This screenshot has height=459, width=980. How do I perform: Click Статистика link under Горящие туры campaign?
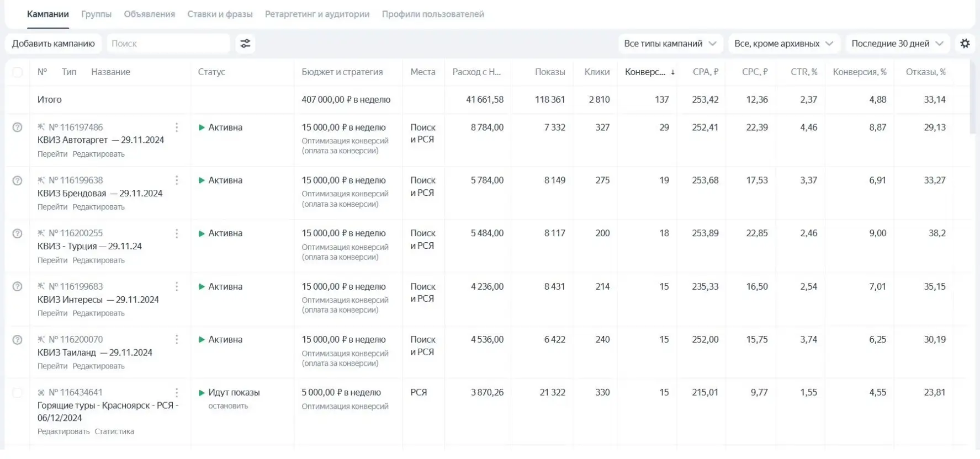click(x=114, y=431)
